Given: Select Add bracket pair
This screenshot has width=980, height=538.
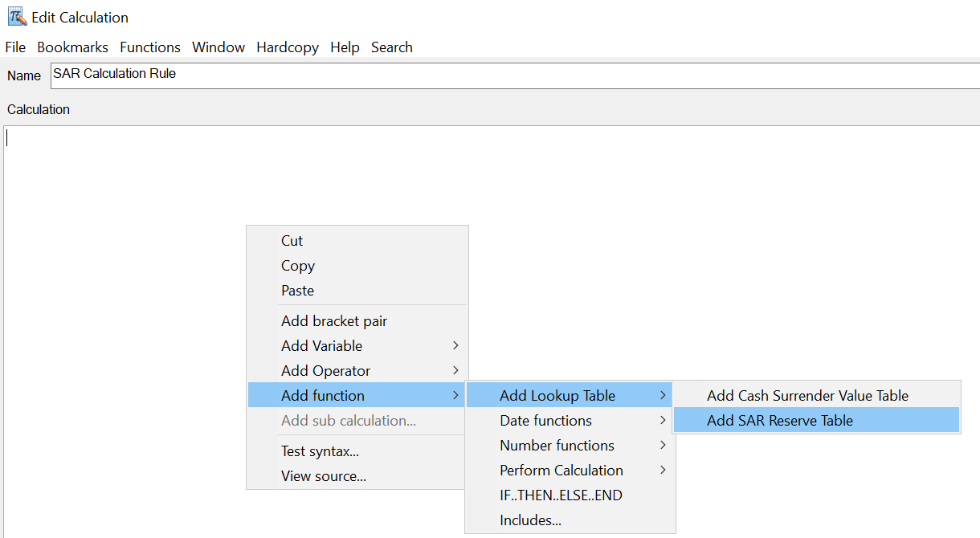Looking at the screenshot, I should coord(334,321).
